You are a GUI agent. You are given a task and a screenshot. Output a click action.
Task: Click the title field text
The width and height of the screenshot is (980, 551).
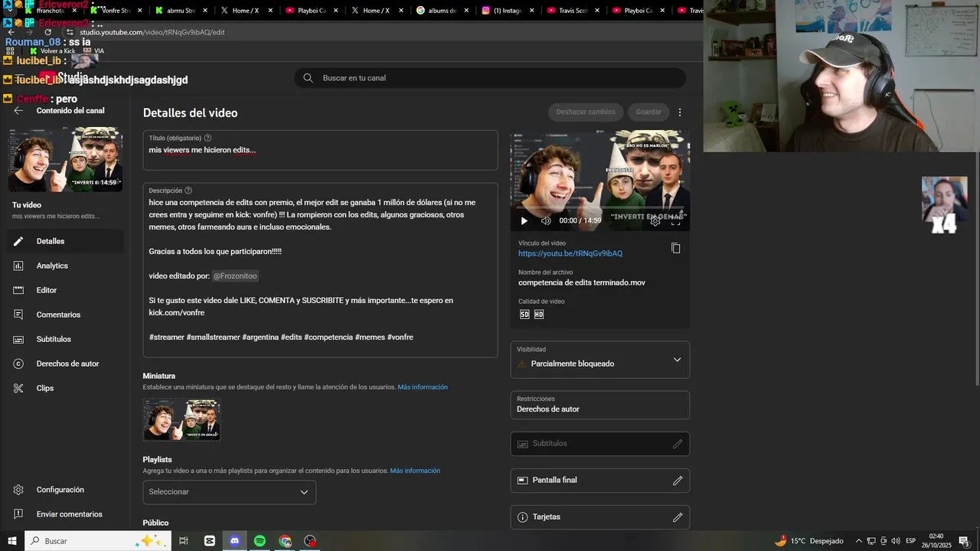[x=202, y=150]
